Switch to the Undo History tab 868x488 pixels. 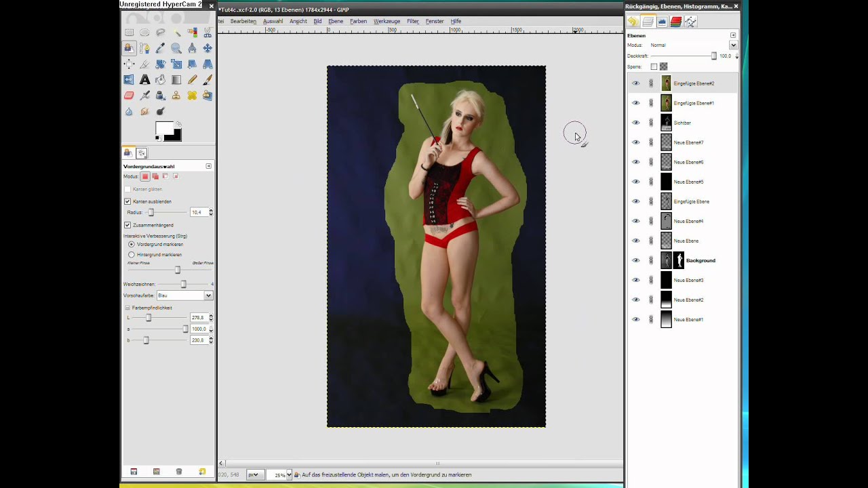coord(633,22)
